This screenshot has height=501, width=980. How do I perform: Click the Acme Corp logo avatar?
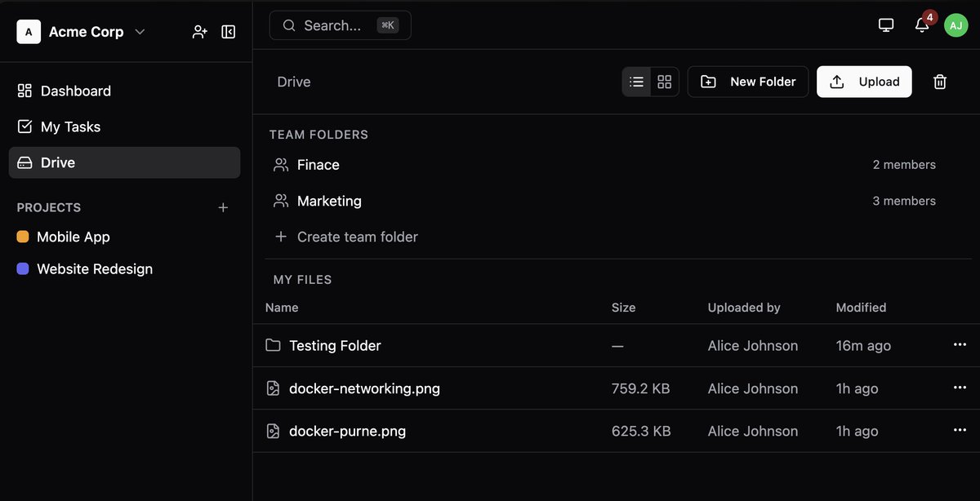click(x=29, y=32)
